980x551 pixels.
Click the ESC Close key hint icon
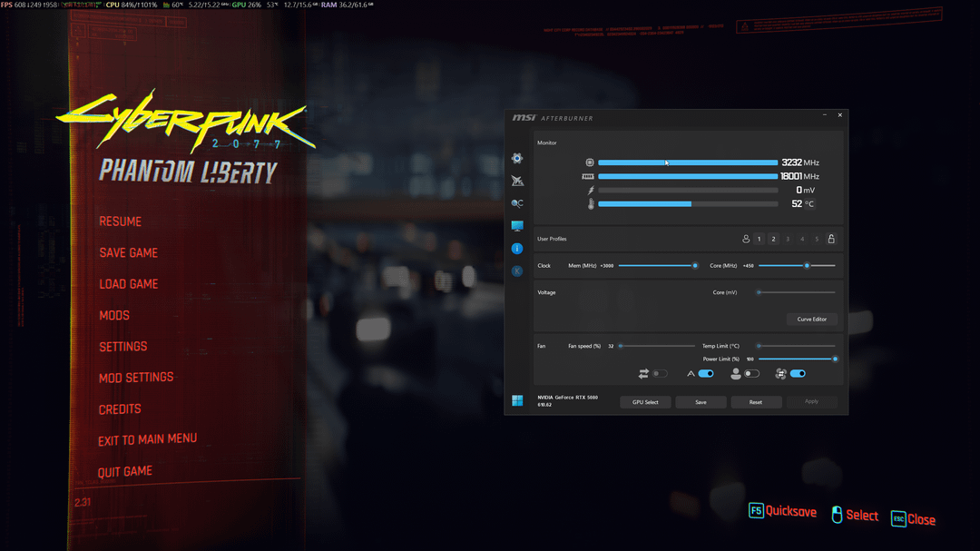(x=898, y=518)
